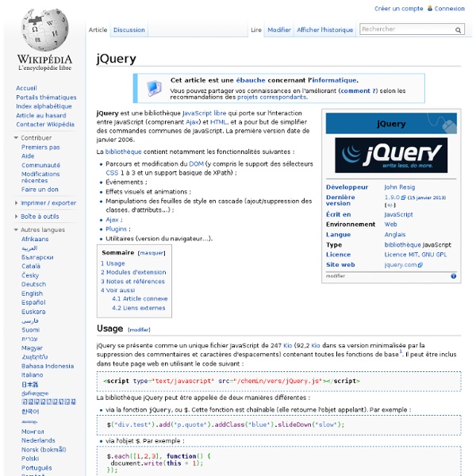This screenshot has height=476, width=476.
Task: Jump to 3 Notes et références
Action: coord(132,282)
